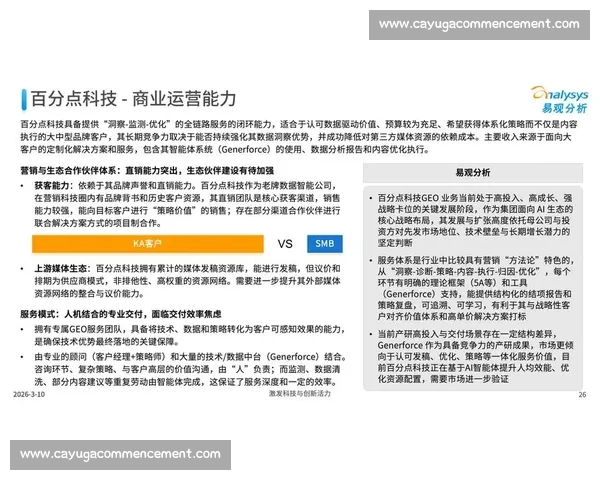Image resolution: width=600 pixels, height=480 pixels.
Task: Select the blue SMB box
Action: [x=324, y=244]
